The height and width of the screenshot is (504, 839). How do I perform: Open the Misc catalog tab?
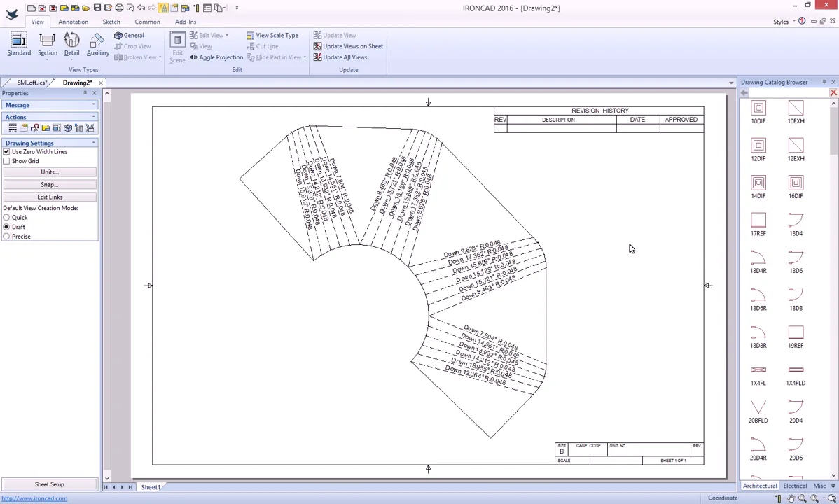[819, 486]
